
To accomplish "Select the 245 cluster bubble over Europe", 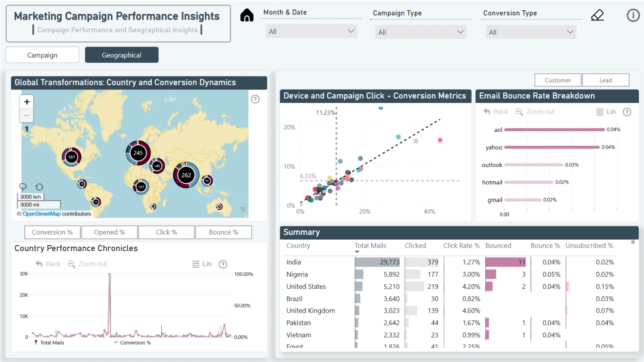I will (138, 153).
